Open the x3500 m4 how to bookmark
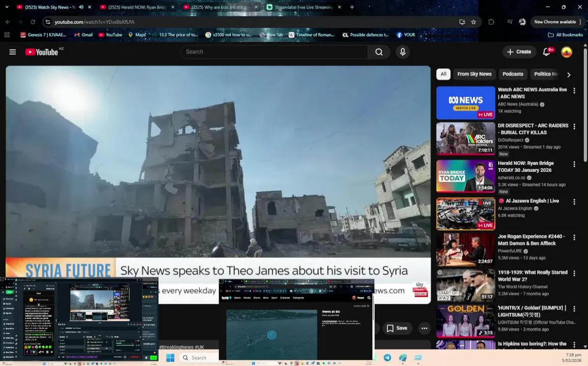 [229, 35]
